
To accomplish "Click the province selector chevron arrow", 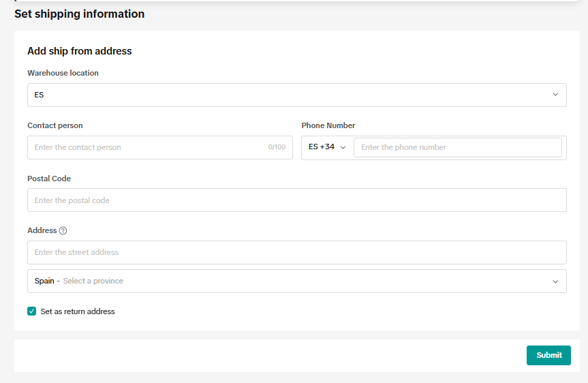I will pos(555,281).
